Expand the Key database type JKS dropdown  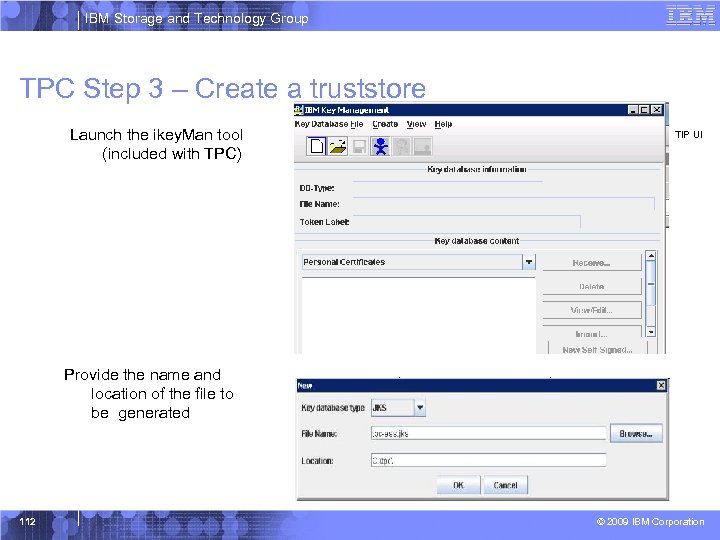(420, 408)
